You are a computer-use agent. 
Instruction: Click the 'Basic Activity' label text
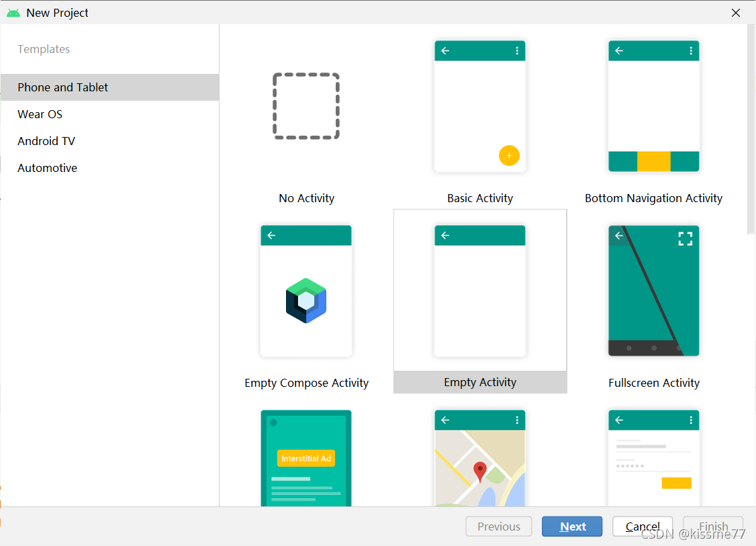[x=480, y=198]
